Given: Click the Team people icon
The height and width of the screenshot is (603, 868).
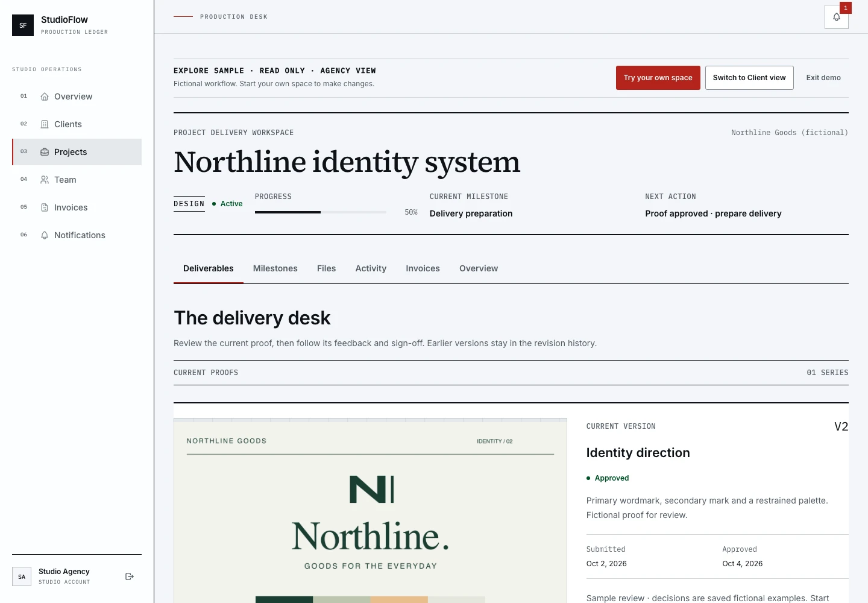Looking at the screenshot, I should [45, 180].
